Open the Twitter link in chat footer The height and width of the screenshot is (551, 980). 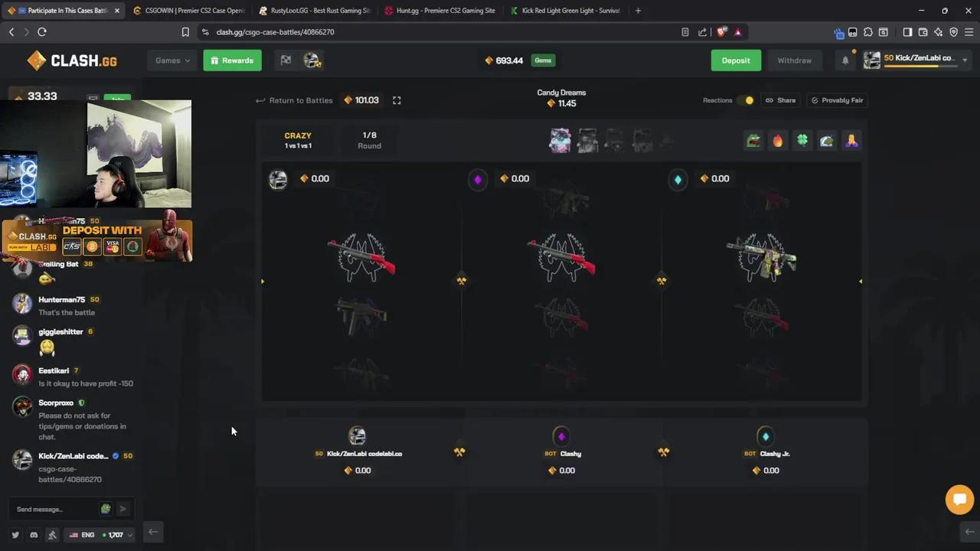[15, 535]
